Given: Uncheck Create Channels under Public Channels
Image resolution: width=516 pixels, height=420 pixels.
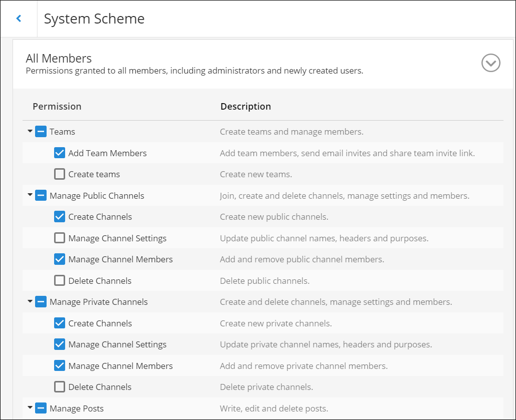Looking at the screenshot, I should (60, 217).
